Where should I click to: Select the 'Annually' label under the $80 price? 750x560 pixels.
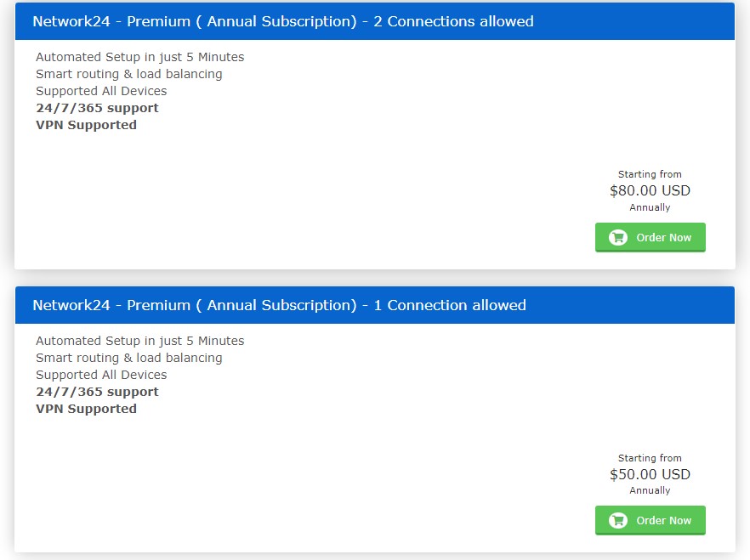(x=650, y=207)
